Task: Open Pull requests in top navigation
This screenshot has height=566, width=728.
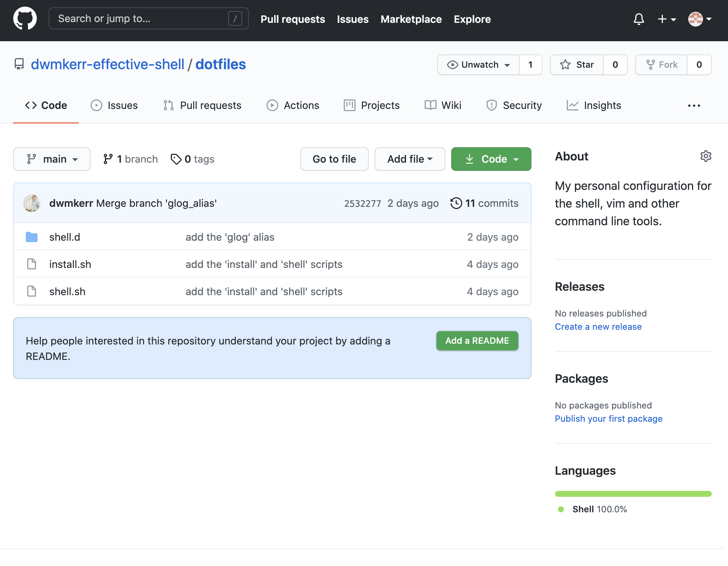Action: [293, 19]
